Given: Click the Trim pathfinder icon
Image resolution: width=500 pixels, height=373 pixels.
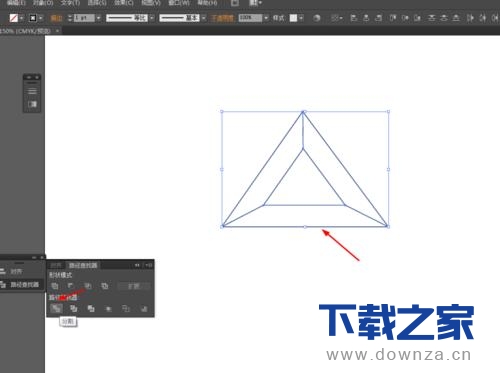Looking at the screenshot, I should coord(74,309).
